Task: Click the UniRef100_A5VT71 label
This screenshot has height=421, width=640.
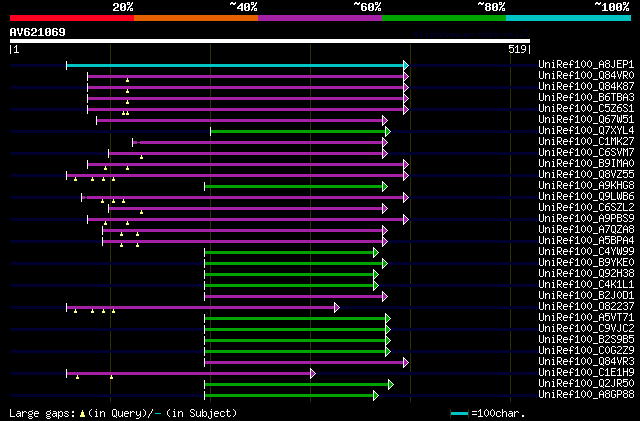Action: pos(586,318)
